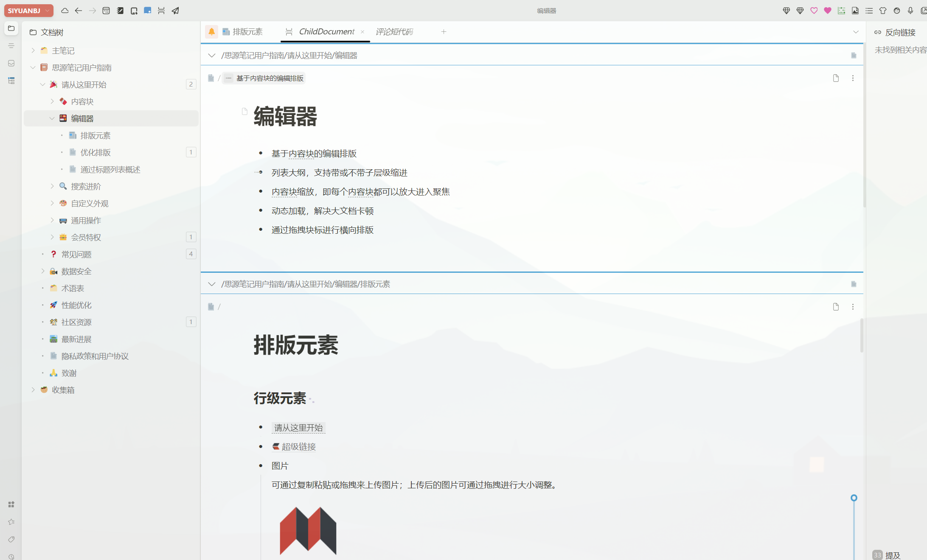Viewport: 927px width, 560px height.
Task: Open the SIYUANBJ workspace dropdown
Action: (x=28, y=11)
